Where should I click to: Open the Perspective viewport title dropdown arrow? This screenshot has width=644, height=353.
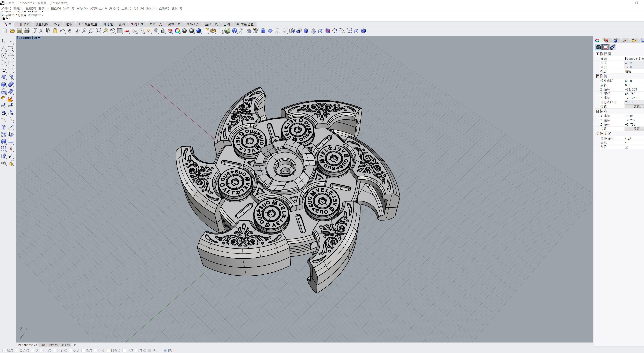point(39,38)
